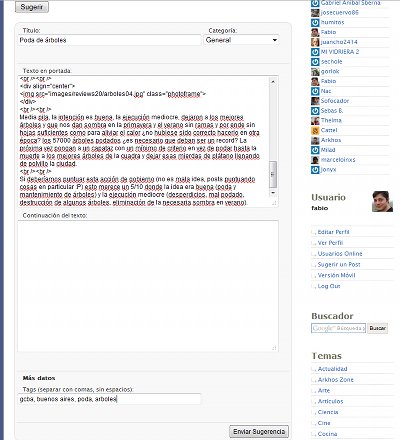The image size is (400, 440).
Task: Focus the Tags input field
Action: (x=109, y=399)
